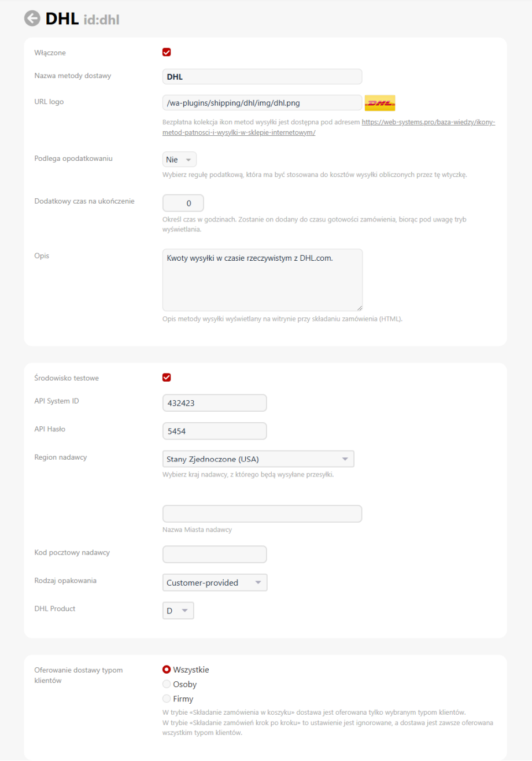Focus the URL logo input field
Image resolution: width=532 pixels, height=761 pixels.
262,103
